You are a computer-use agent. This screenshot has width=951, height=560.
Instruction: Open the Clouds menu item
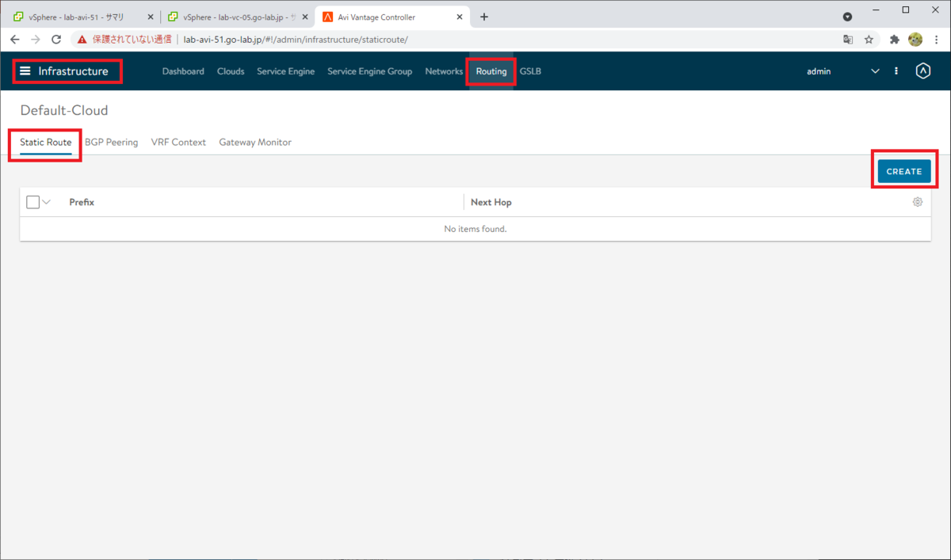coord(231,71)
